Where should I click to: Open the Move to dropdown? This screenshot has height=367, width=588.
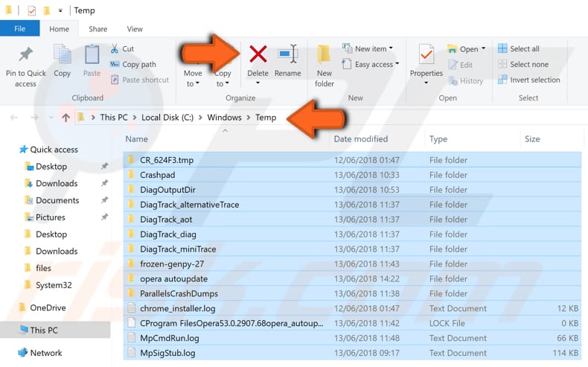click(x=193, y=78)
